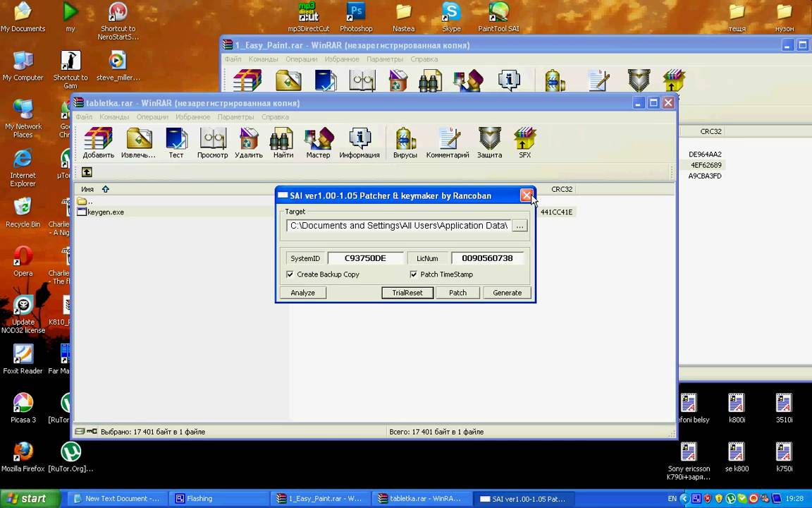Image resolution: width=812 pixels, height=508 pixels.
Task: Open Просмотр tool in tabletka.rar window
Action: [212, 143]
